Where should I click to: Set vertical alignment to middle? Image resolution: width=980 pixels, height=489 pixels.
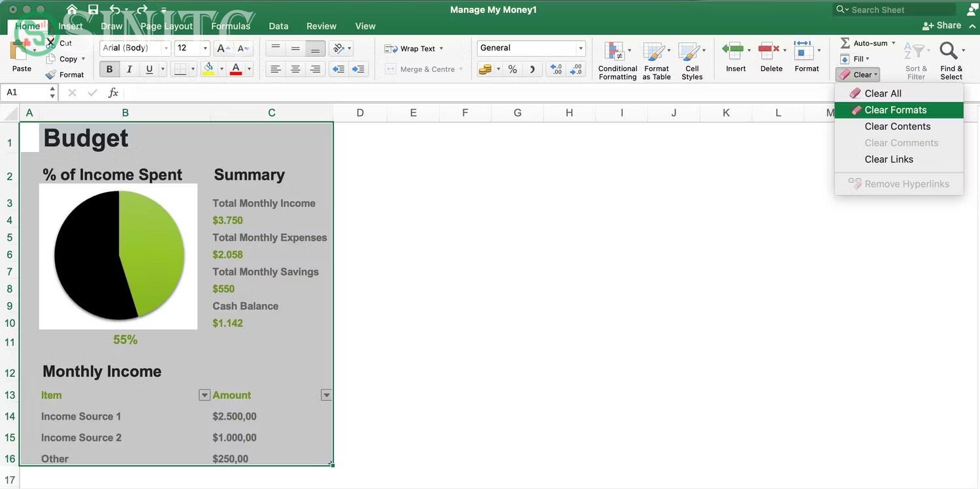(x=295, y=48)
